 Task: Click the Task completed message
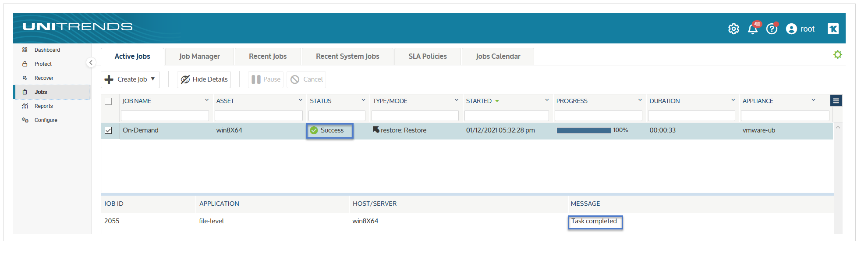594,221
